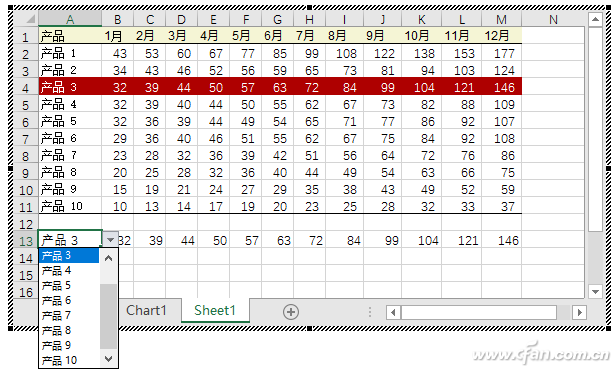This screenshot has height=371, width=616.
Task: Click cell M13 showing 146
Action: [x=501, y=240]
